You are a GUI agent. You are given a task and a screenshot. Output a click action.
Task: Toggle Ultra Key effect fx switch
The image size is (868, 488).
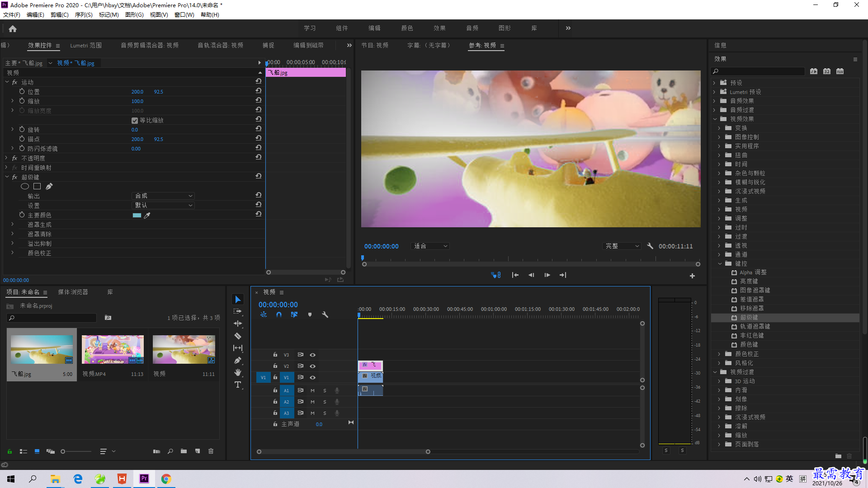(x=14, y=177)
